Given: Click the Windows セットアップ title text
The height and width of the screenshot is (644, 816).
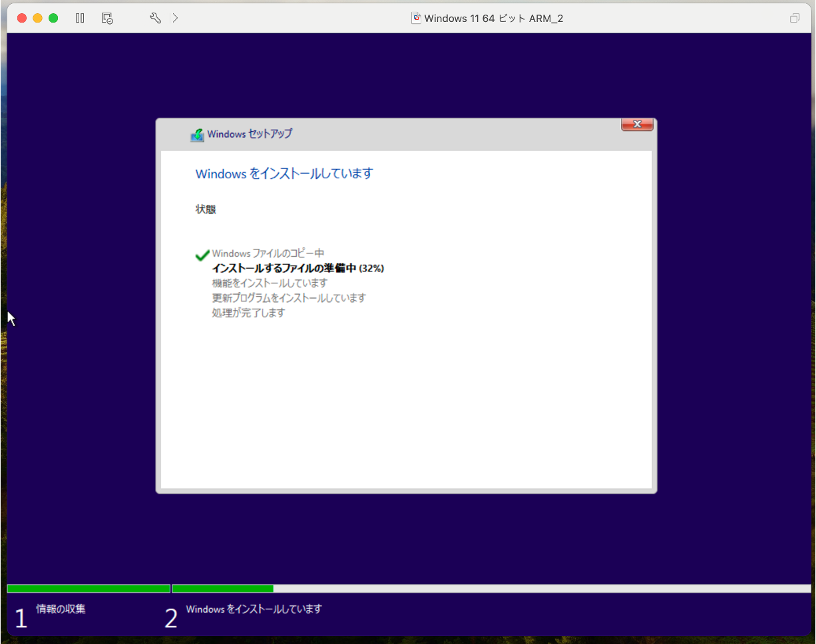Looking at the screenshot, I should point(250,134).
